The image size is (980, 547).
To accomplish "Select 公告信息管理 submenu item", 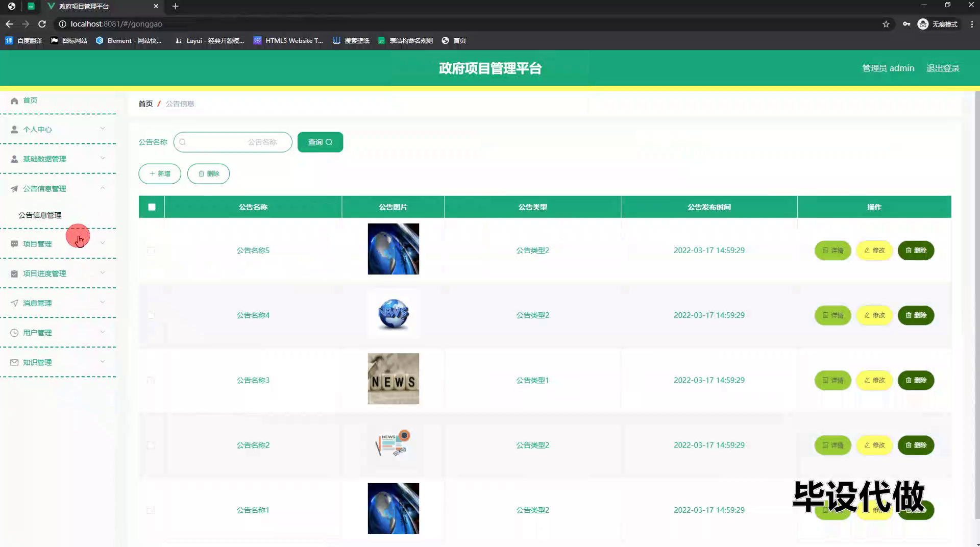I will coord(40,215).
